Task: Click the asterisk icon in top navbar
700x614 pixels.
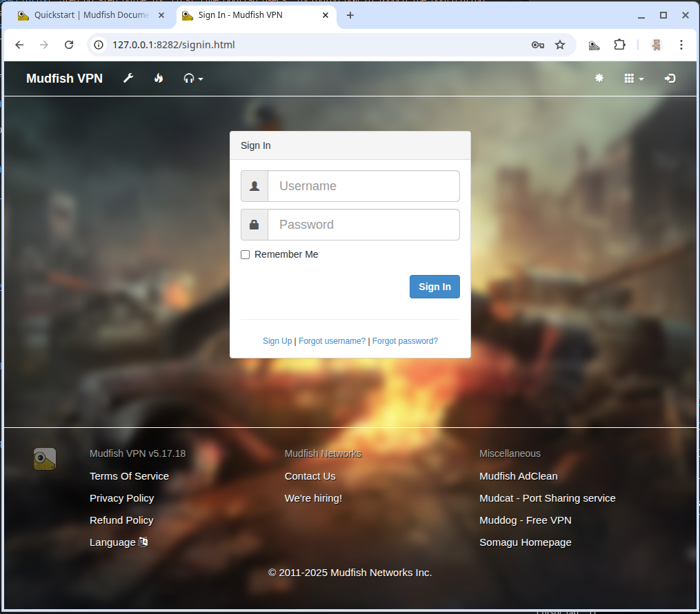Action: (599, 78)
